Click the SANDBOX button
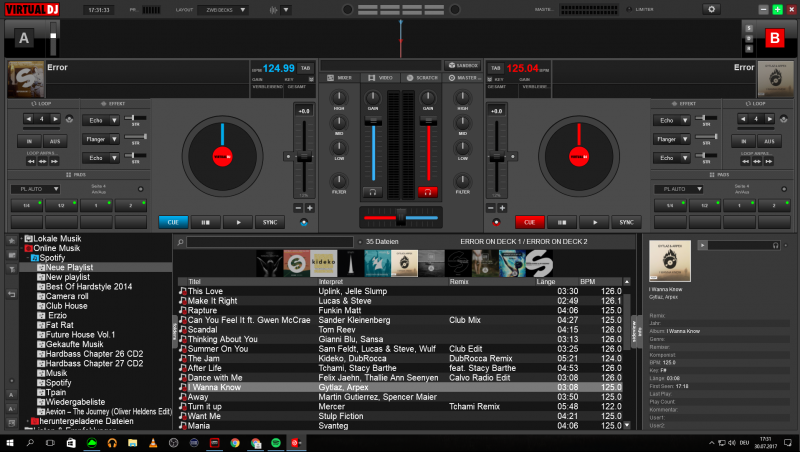Viewport: 800px width, 452px height. pyautogui.click(x=463, y=65)
